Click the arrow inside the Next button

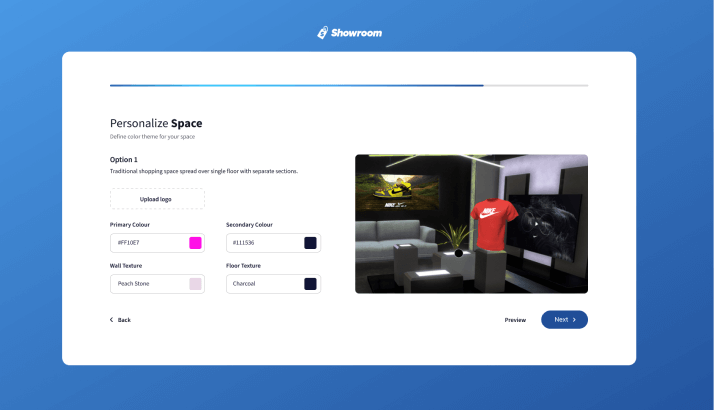(574, 320)
